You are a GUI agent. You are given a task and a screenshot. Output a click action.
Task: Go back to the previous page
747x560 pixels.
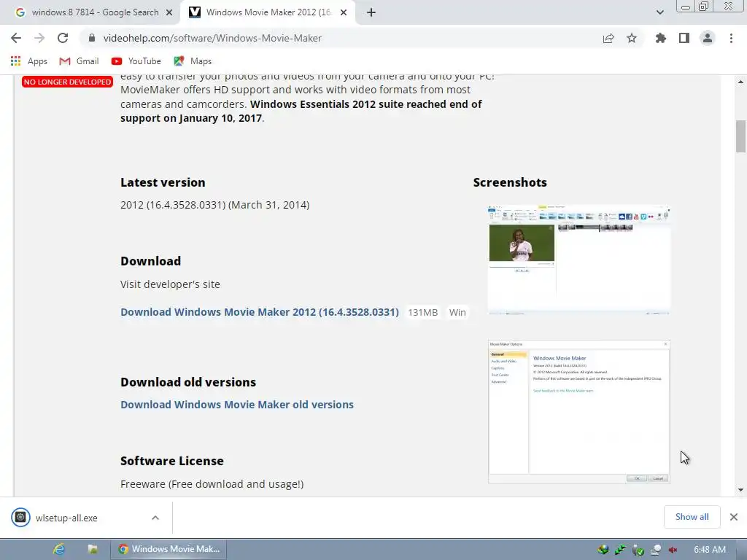click(x=16, y=38)
